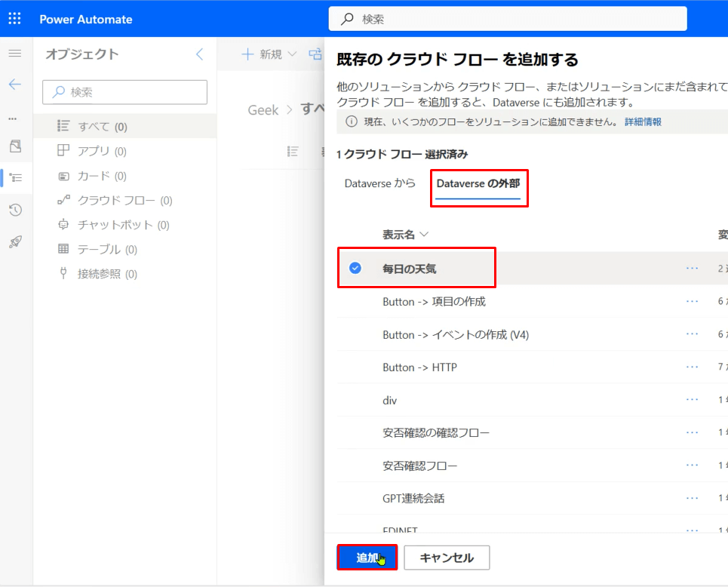The image size is (728, 587).
Task: Click the add-existing icon beside 新規
Action: 315,54
